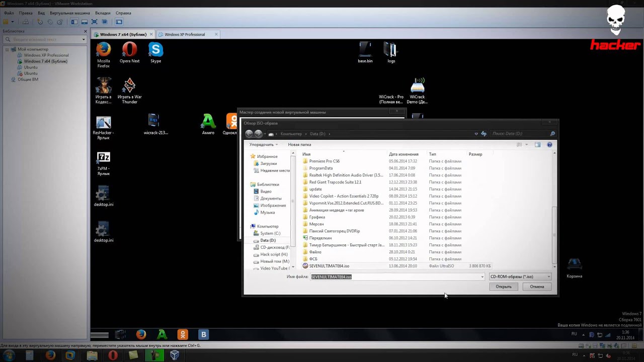
Task: Open the Вид menu
Action: point(41,13)
